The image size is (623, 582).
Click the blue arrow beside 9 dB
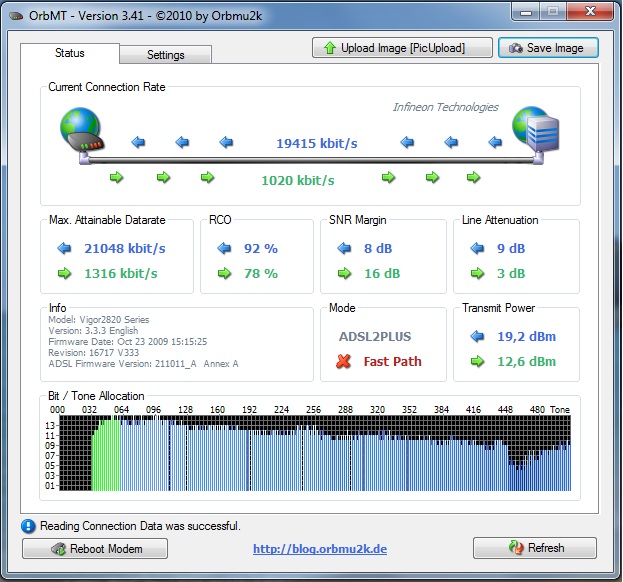pos(477,248)
